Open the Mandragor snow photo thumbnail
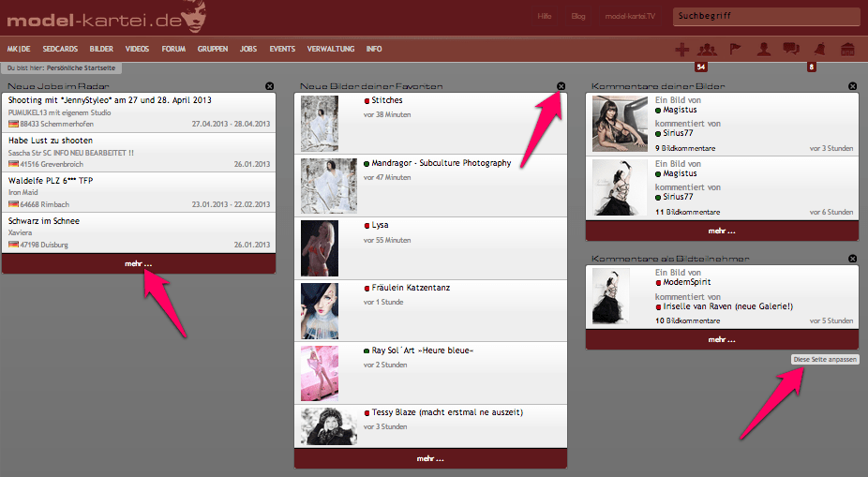This screenshot has width=868, height=477. pos(329,186)
